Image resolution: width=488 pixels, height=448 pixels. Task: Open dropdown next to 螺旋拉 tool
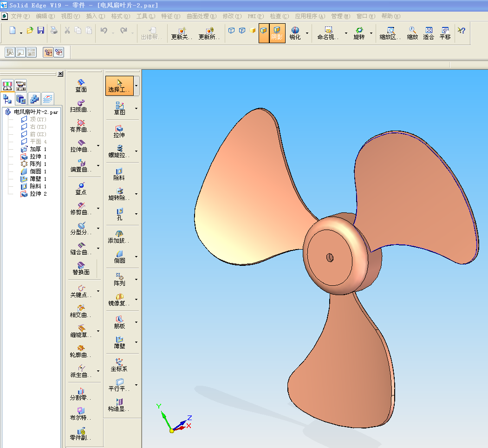click(136, 151)
